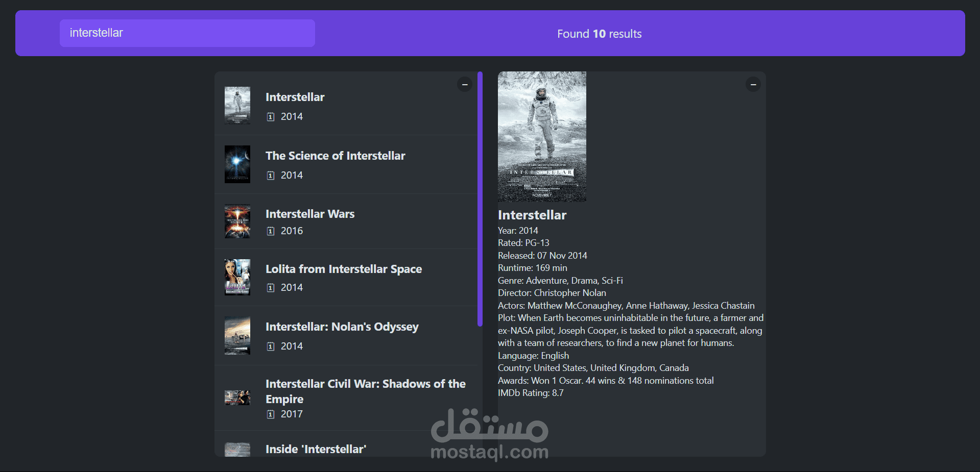This screenshot has height=472, width=980.
Task: Click calendar icon under Interstellar: Nolan's Odyssey
Action: (271, 346)
